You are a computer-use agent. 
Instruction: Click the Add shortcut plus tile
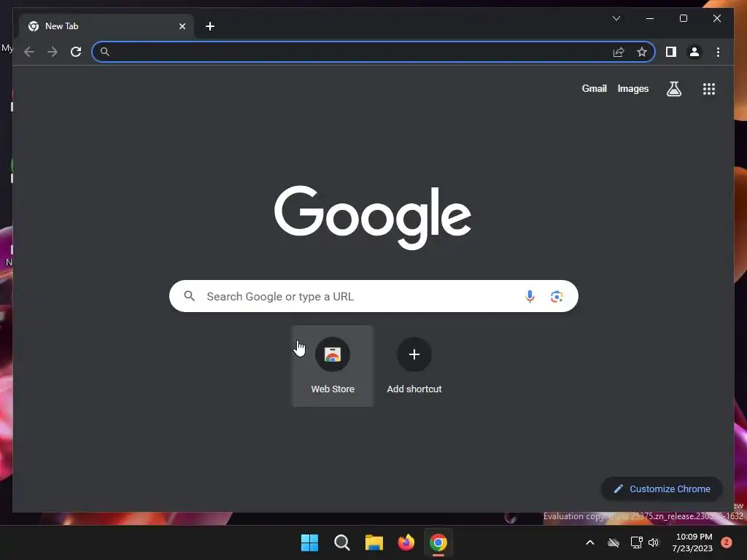point(414,366)
